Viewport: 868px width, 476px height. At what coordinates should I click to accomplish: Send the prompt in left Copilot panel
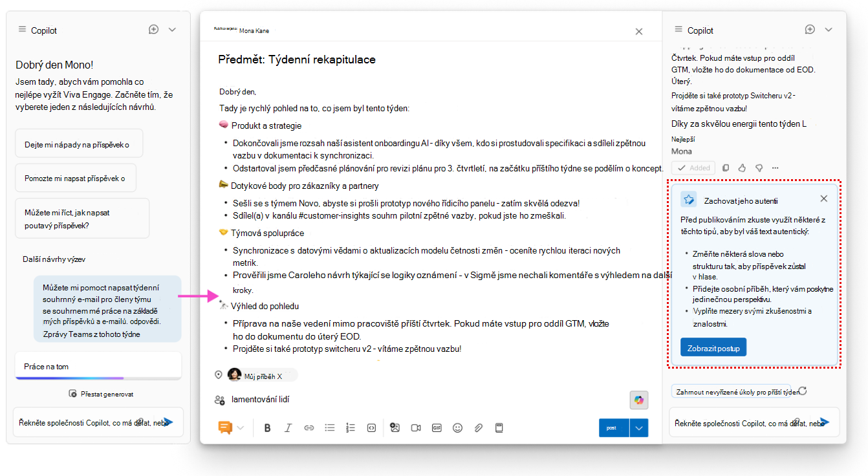(168, 422)
